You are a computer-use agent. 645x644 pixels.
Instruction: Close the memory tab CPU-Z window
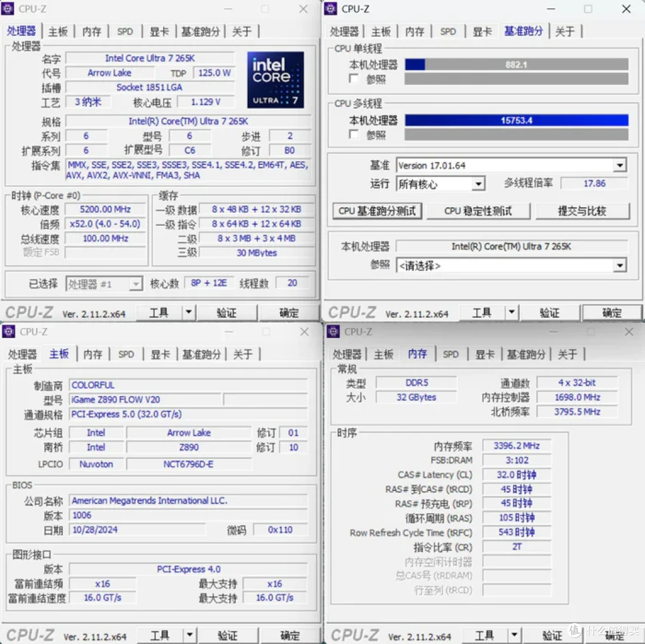[x=628, y=332]
